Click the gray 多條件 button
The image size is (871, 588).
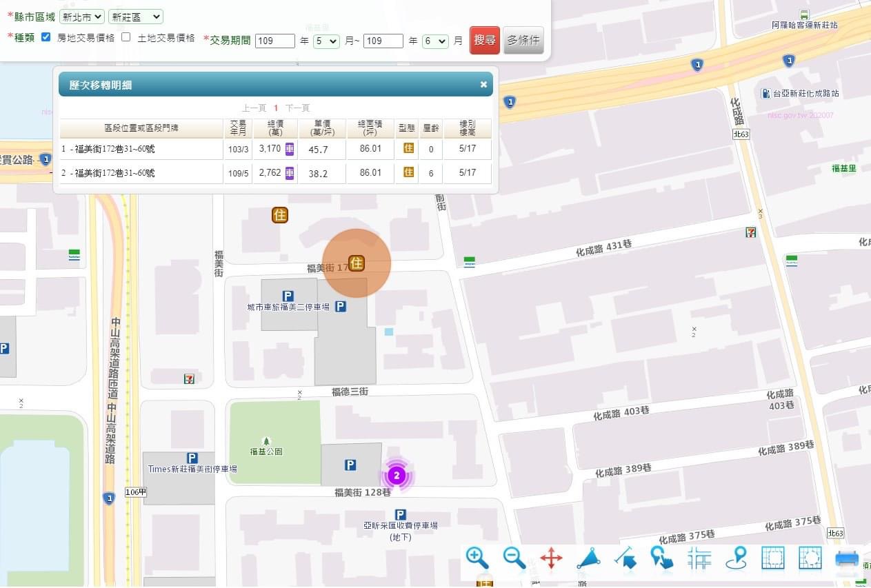click(523, 40)
